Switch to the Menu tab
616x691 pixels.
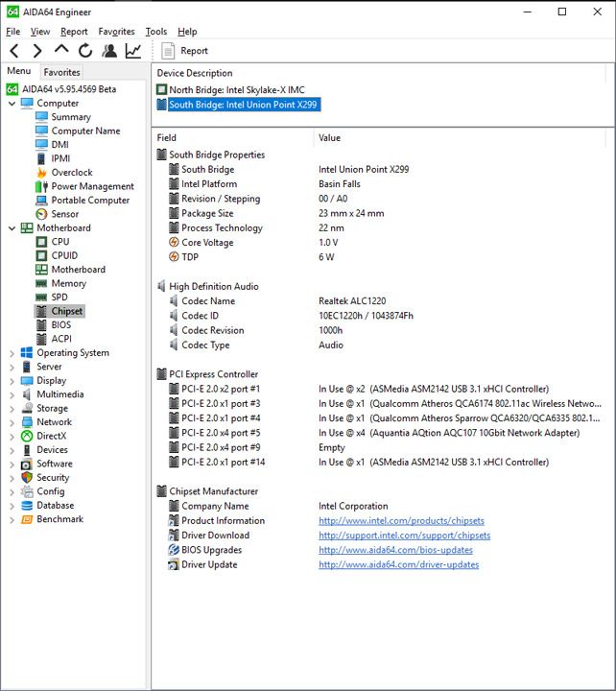click(x=19, y=71)
